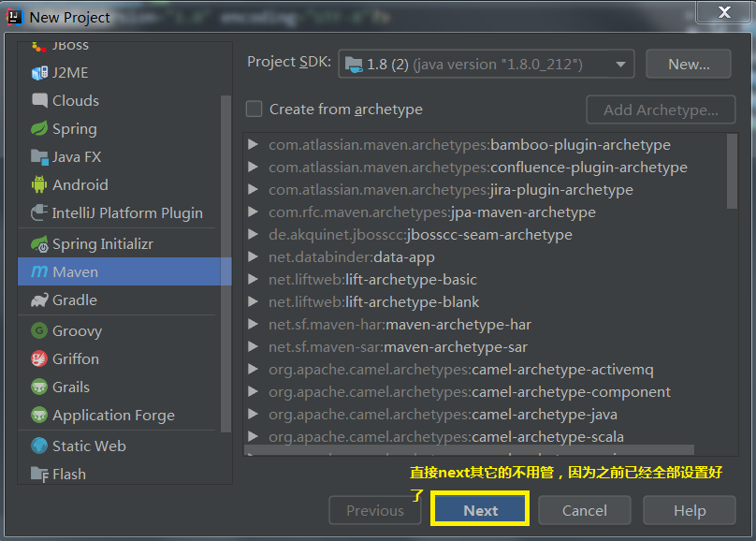Click the New... SDK button
756x541 pixels.
point(689,65)
